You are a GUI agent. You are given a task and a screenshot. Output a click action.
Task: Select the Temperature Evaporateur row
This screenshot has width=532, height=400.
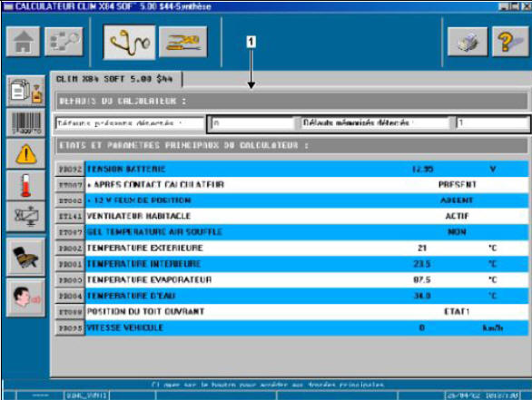291,279
